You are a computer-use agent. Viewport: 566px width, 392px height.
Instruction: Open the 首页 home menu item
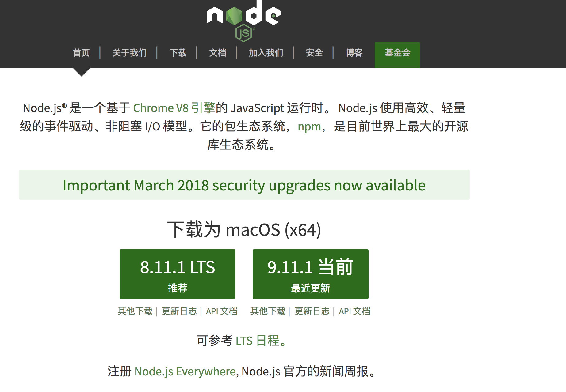tap(81, 53)
